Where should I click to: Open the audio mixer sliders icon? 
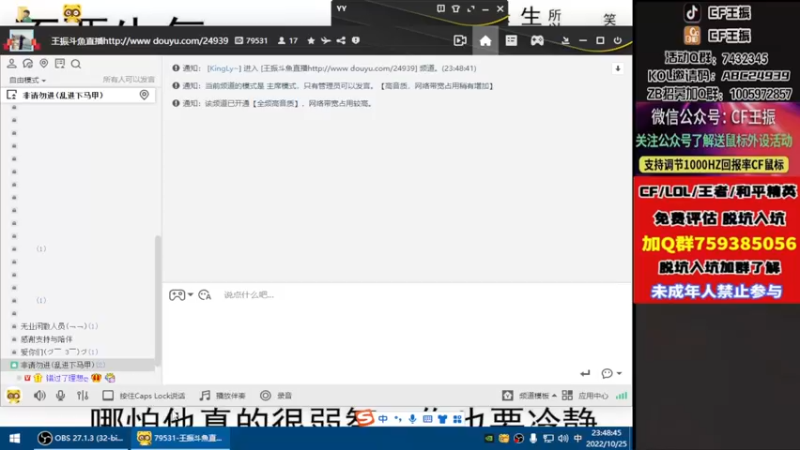(83, 395)
